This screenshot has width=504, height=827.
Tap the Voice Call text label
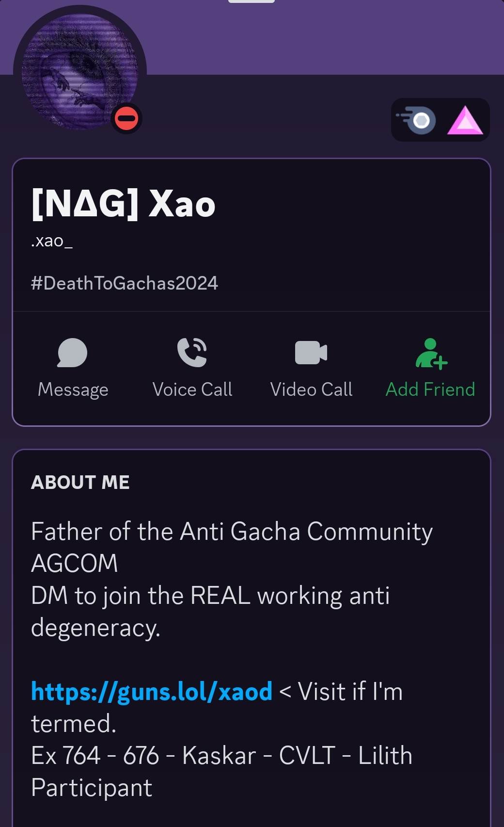(192, 389)
